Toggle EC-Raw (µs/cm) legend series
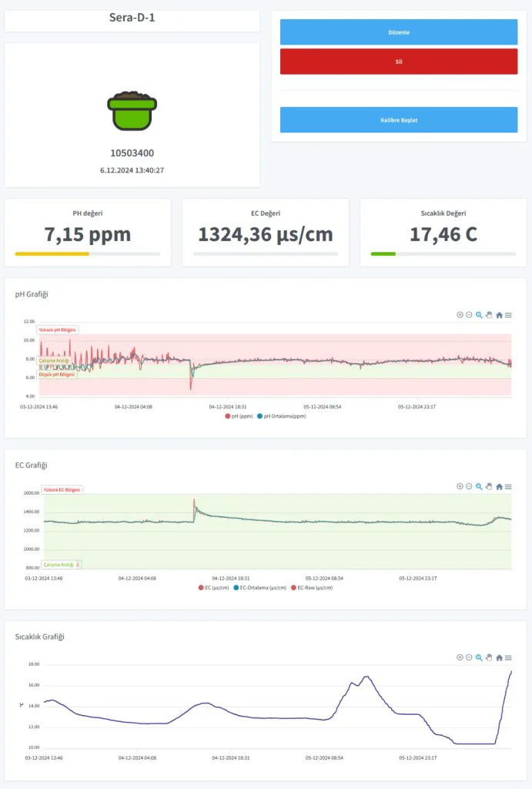Image resolution: width=532 pixels, height=789 pixels. pyautogui.click(x=314, y=587)
